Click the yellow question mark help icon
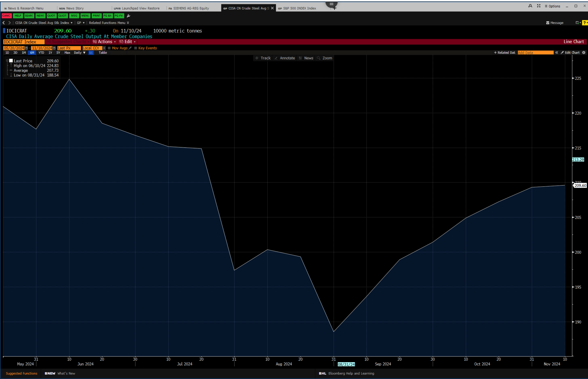588x379 pixels. pyautogui.click(x=585, y=23)
